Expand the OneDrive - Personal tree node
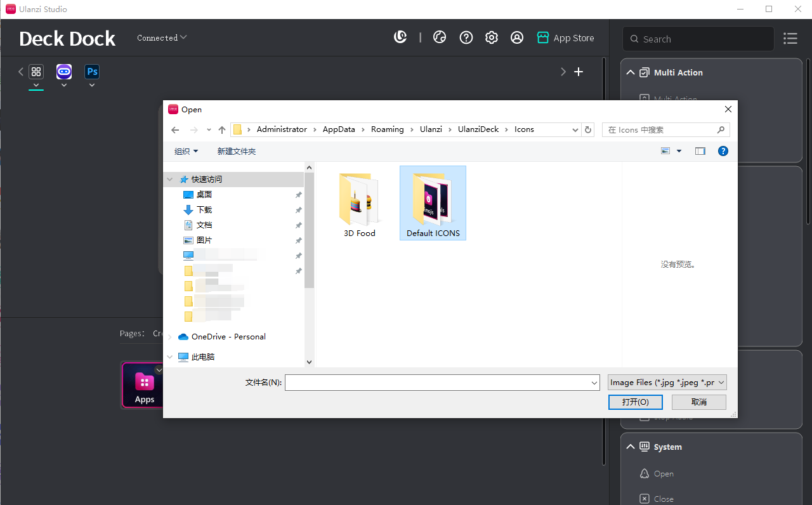 point(169,337)
